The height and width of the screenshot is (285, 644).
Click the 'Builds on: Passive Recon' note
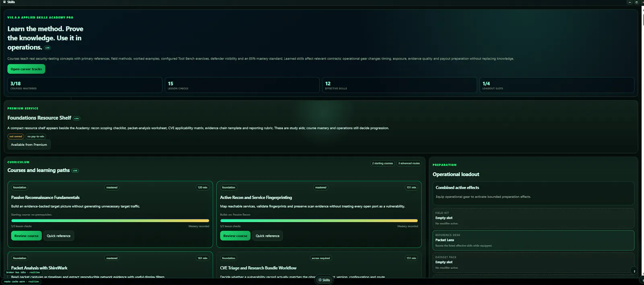(x=235, y=215)
